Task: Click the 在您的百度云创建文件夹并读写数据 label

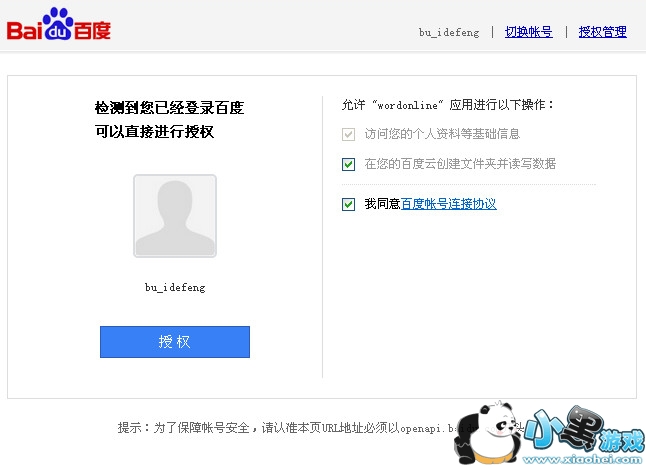Action: tap(460, 164)
